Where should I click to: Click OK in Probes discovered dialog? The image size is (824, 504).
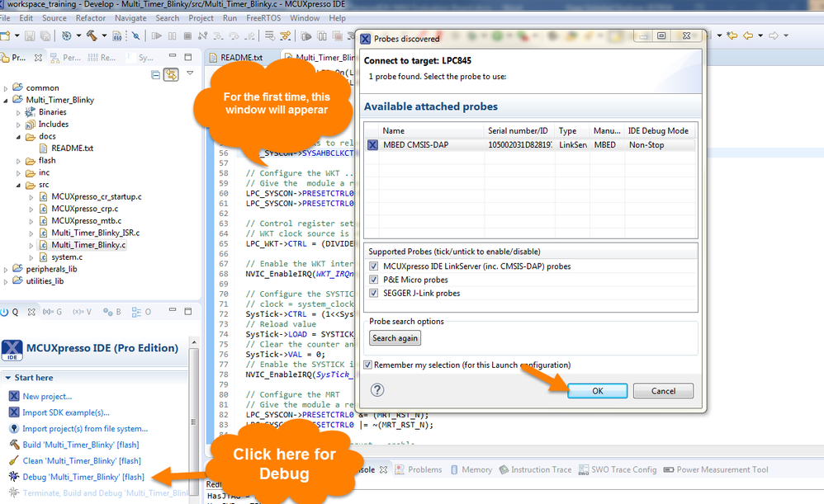point(598,391)
